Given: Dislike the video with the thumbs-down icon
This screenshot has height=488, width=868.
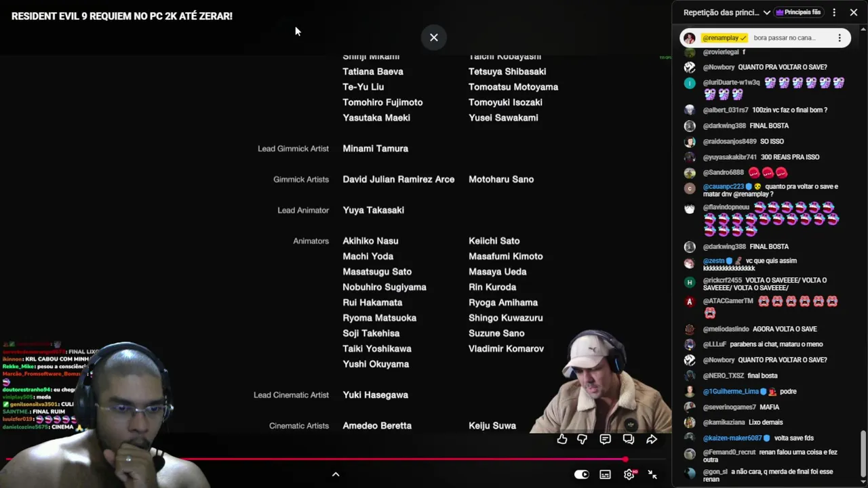Looking at the screenshot, I should pos(582,439).
